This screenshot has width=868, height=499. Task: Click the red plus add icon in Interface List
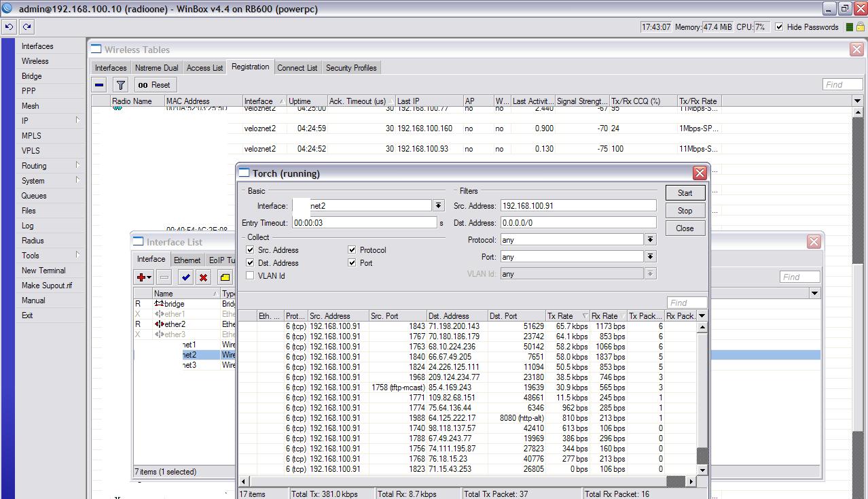click(x=143, y=277)
